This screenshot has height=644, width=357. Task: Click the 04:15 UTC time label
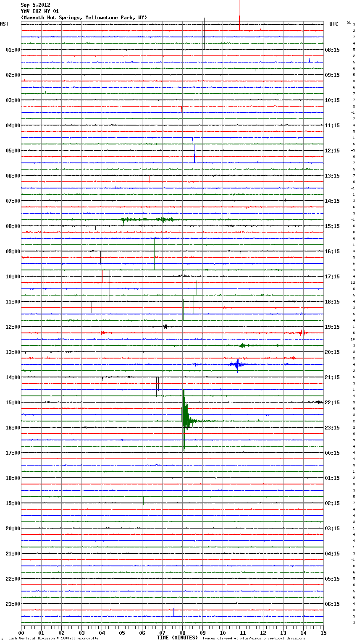point(332,554)
